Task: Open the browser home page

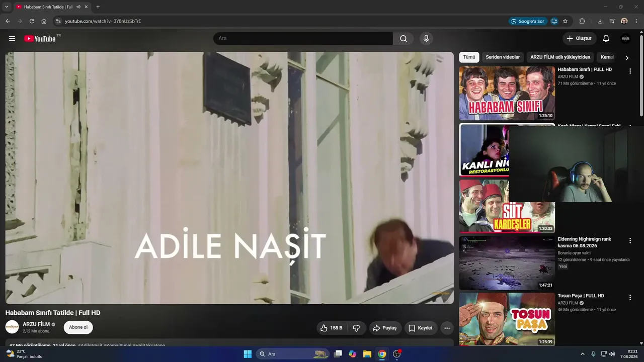Action: pos(44,21)
